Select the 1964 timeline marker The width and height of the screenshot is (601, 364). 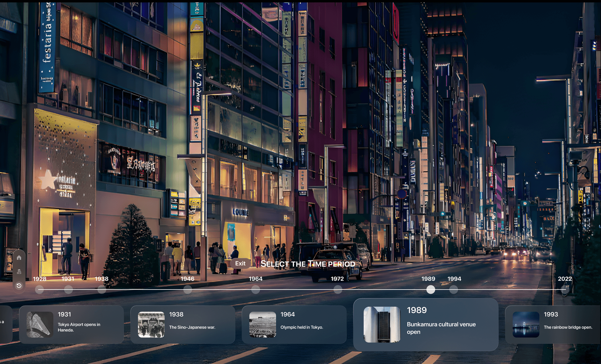click(256, 290)
